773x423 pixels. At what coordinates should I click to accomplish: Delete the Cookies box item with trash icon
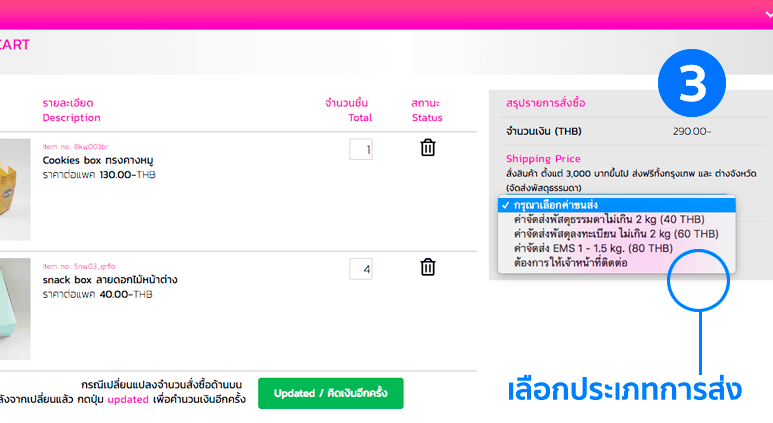coord(428,148)
